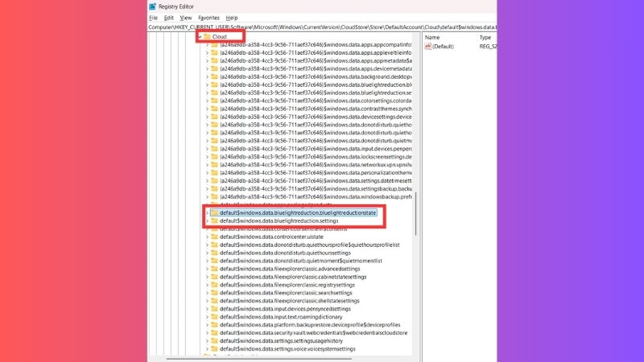644x362 pixels.
Task: Expand the GUID settingsbackup key
Action: (207, 189)
